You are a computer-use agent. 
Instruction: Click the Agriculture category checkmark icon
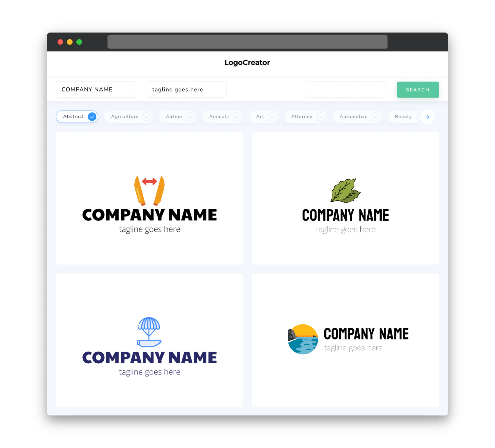pos(147,117)
